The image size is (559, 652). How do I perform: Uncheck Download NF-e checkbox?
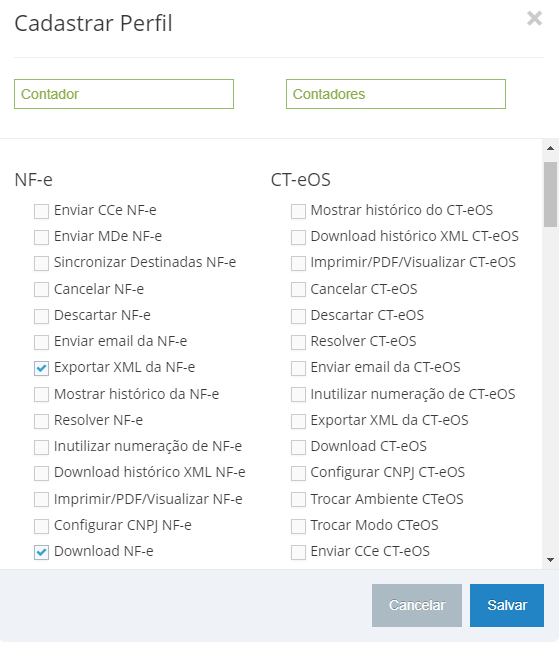coord(41,552)
